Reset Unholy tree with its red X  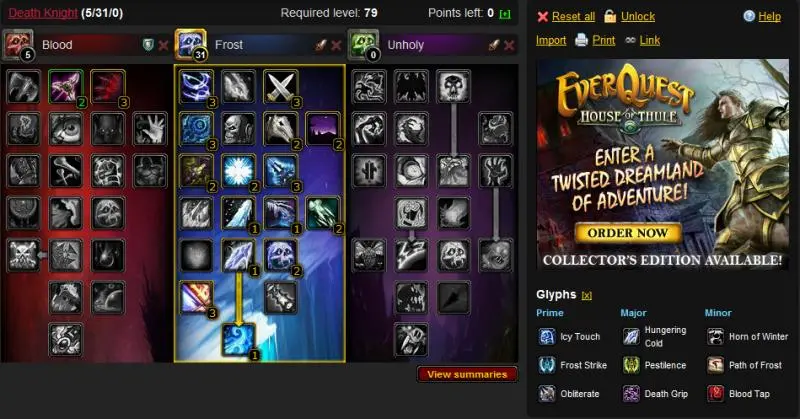pyautogui.click(x=509, y=45)
